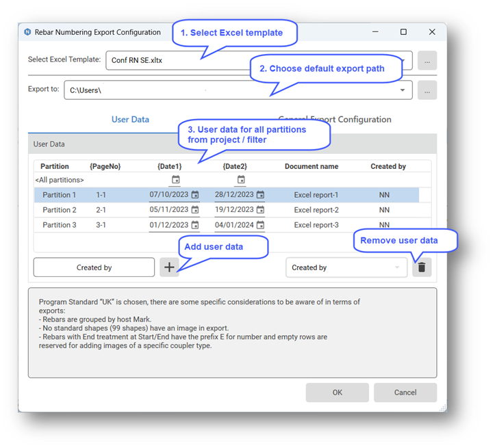Click page number 3-1 cell
This screenshot has width=495, height=448.
tap(101, 225)
